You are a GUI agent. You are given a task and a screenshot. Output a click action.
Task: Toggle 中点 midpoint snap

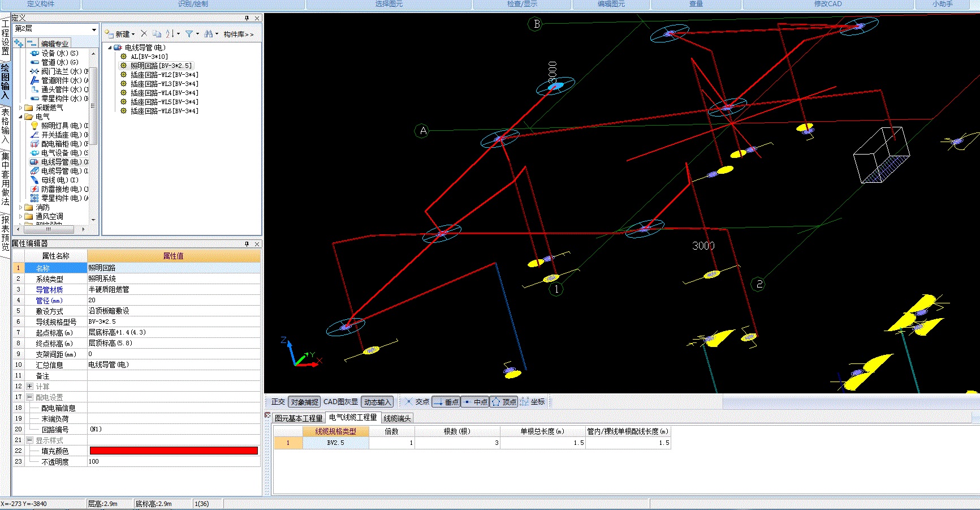[x=475, y=402]
